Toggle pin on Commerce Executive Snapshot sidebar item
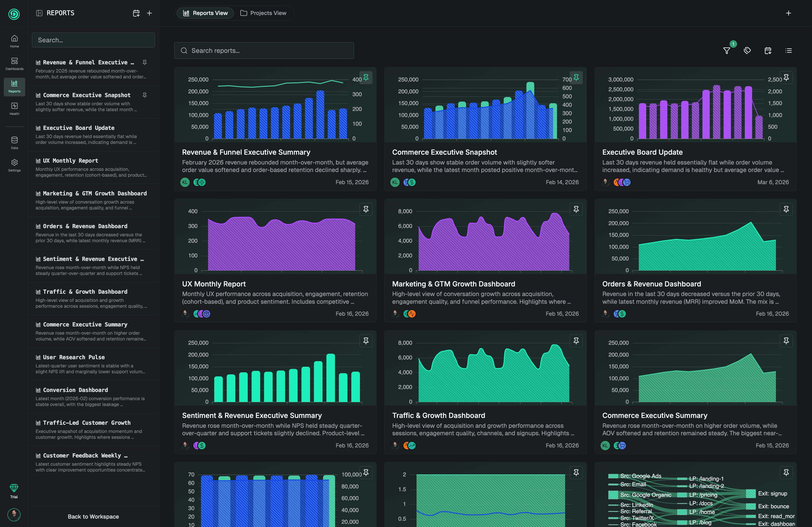Screen dimensions: 812x527 click(x=145, y=95)
